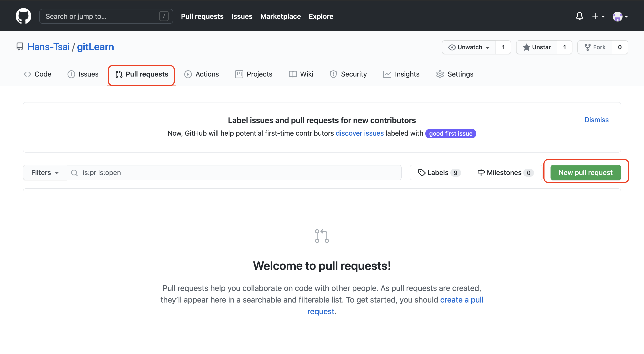Switch to the Wiki tab

[x=301, y=74]
